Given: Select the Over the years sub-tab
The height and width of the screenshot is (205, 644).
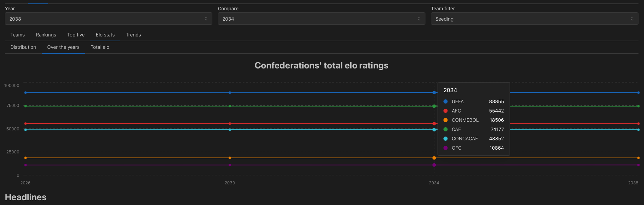Looking at the screenshot, I should (x=63, y=47).
